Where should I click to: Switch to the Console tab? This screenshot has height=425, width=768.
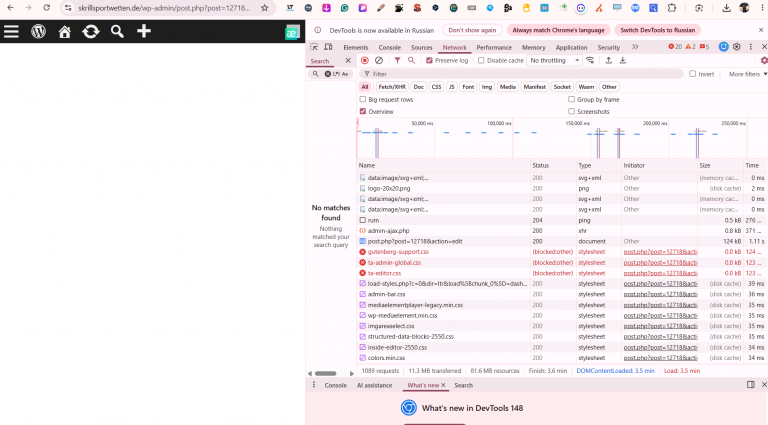pyautogui.click(x=389, y=47)
